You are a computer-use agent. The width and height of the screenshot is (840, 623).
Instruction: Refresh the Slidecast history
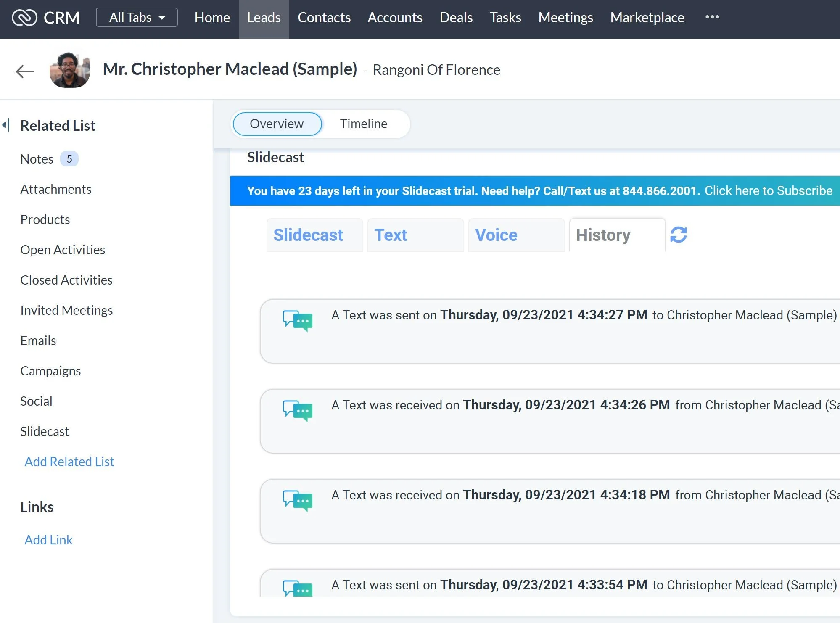tap(679, 235)
